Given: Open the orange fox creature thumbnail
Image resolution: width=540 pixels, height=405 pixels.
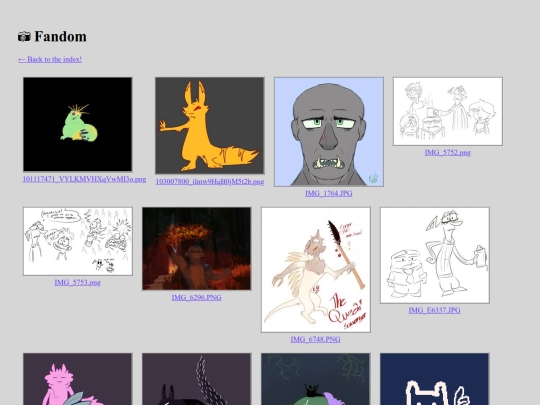Looking at the screenshot, I should (210, 125).
